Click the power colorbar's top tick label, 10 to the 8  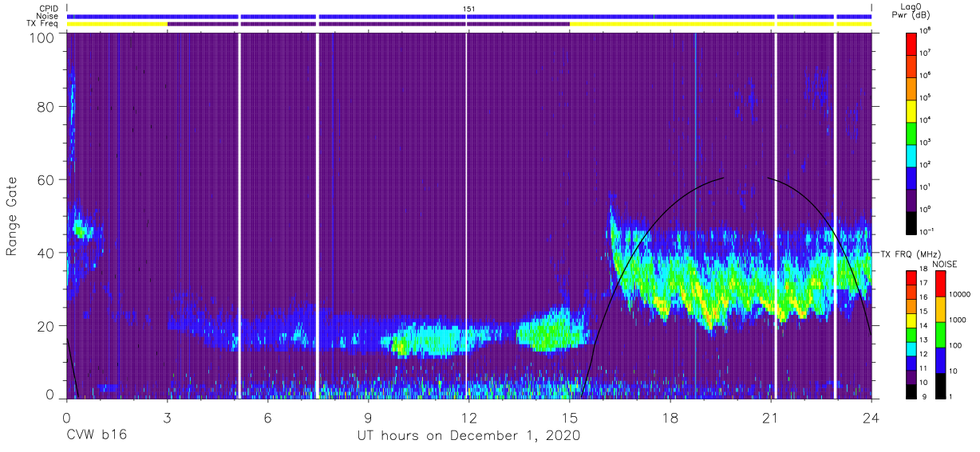click(x=927, y=30)
